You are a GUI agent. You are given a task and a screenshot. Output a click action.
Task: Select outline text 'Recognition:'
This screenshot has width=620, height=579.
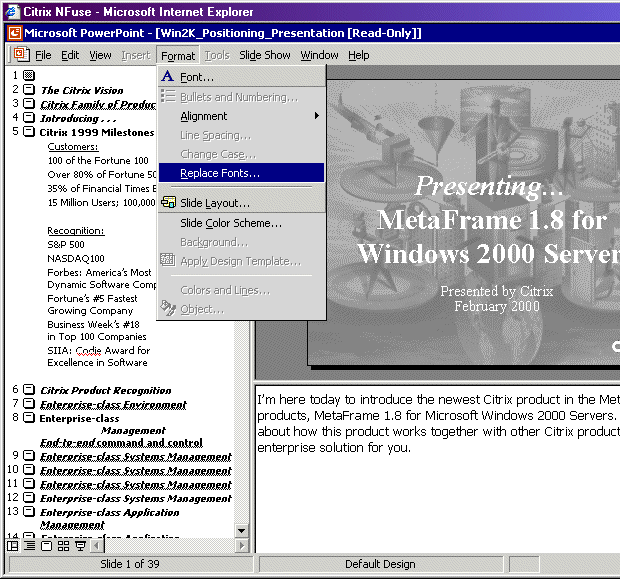tap(76, 230)
